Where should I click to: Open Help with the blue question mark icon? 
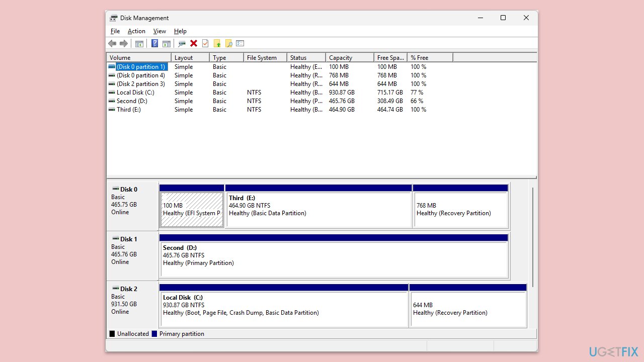click(x=154, y=44)
